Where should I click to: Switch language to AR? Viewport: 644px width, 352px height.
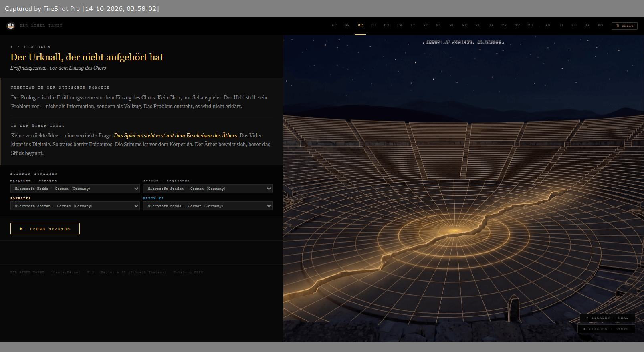pyautogui.click(x=548, y=25)
